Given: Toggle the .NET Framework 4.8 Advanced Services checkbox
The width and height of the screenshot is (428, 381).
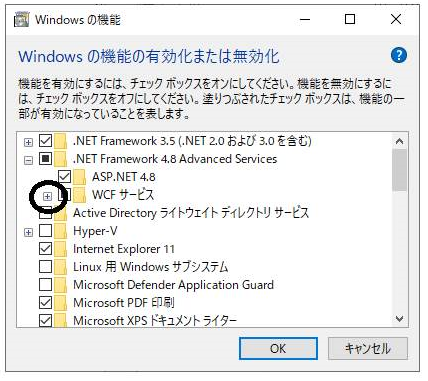Looking at the screenshot, I should (x=46, y=159).
